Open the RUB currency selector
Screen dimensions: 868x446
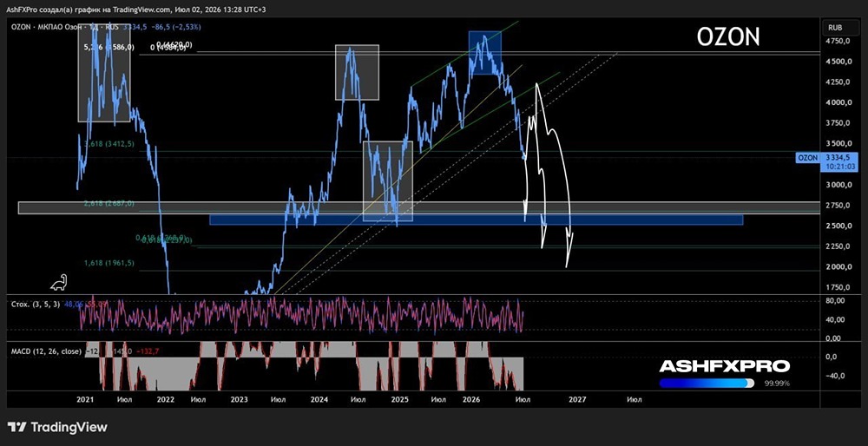tap(835, 27)
